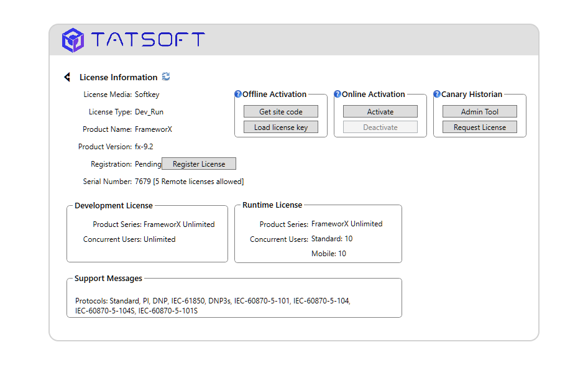
Task: Open the Canary Historian help icon
Action: click(x=436, y=94)
